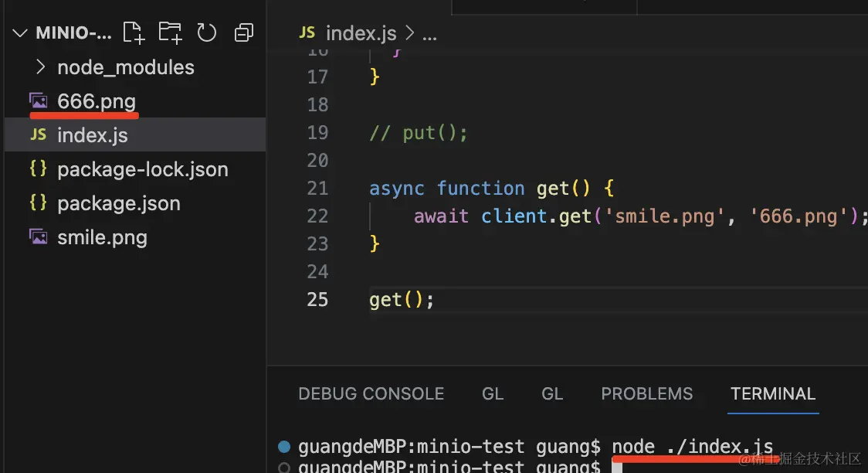
Task: Switch to the first GL panel tab
Action: tap(493, 394)
